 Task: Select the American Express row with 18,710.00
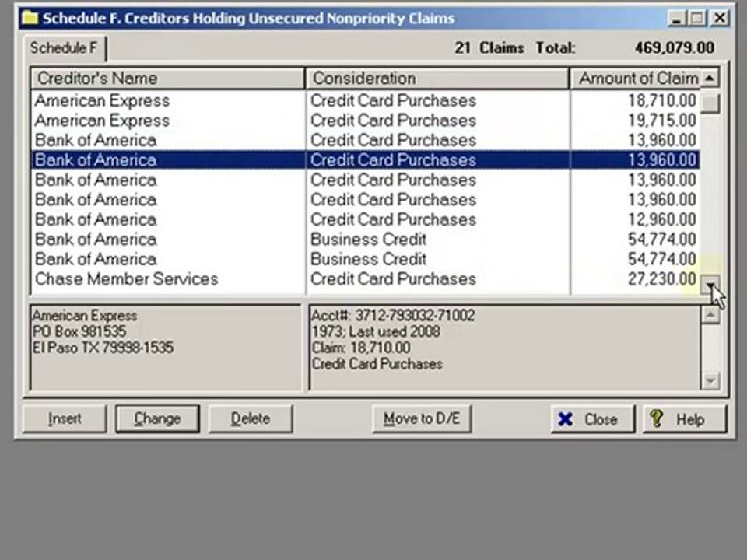(366, 100)
